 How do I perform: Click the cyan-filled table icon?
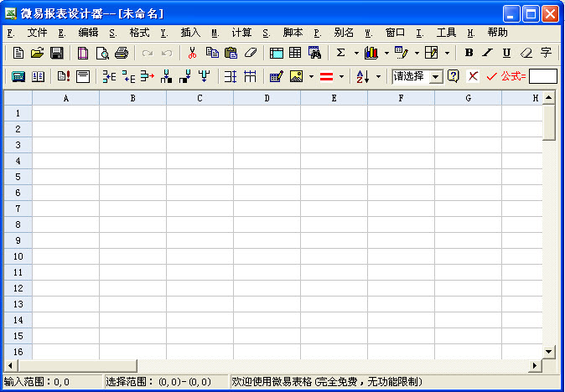pyautogui.click(x=277, y=53)
